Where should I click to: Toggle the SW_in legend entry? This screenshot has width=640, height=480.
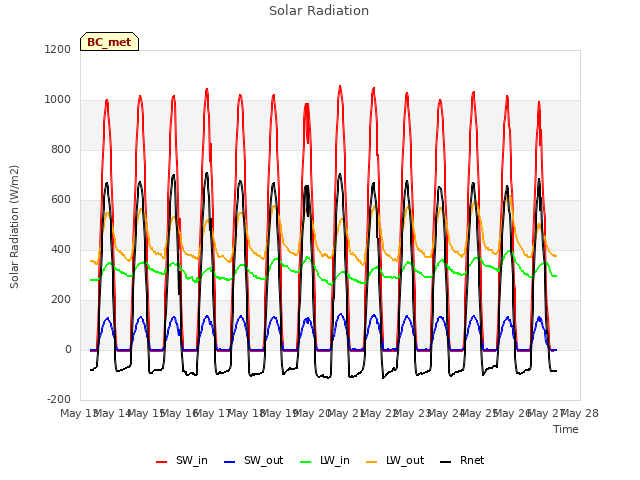(x=182, y=461)
